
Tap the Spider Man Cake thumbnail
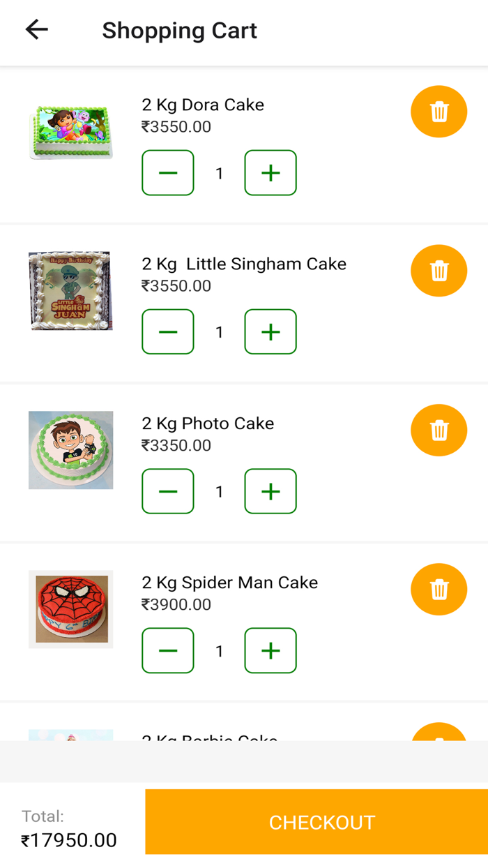click(70, 608)
